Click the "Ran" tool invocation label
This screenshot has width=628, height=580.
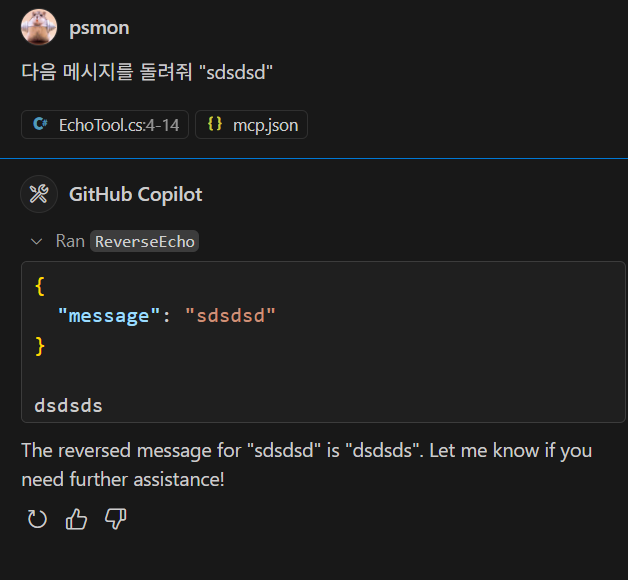tap(70, 241)
